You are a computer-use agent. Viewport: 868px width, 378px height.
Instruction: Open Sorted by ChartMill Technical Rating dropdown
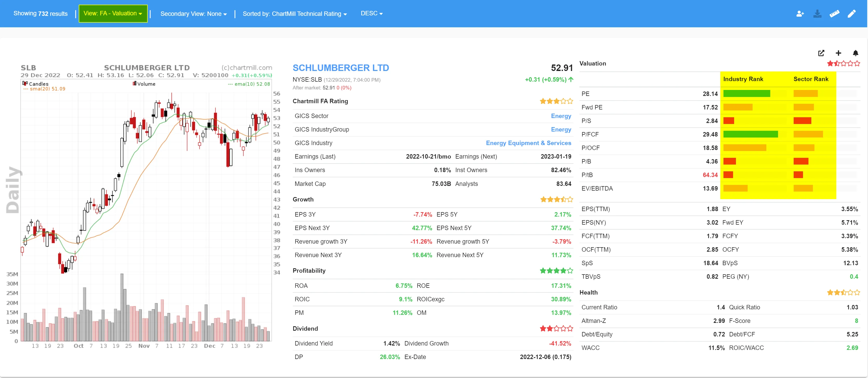pos(295,14)
